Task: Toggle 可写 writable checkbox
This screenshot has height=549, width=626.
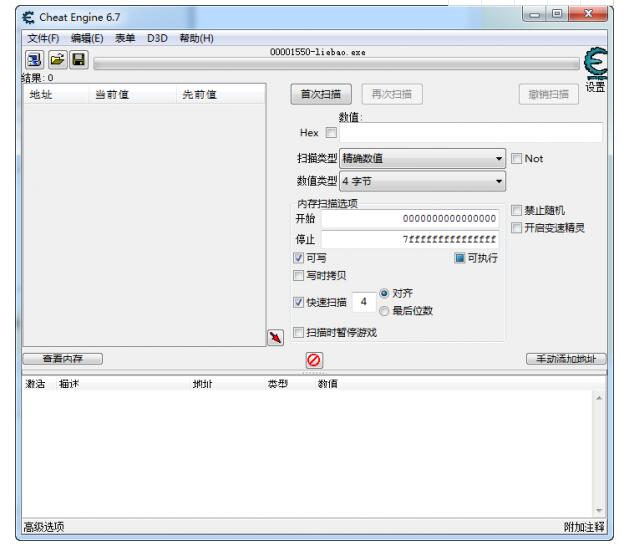Action: pyautogui.click(x=298, y=258)
